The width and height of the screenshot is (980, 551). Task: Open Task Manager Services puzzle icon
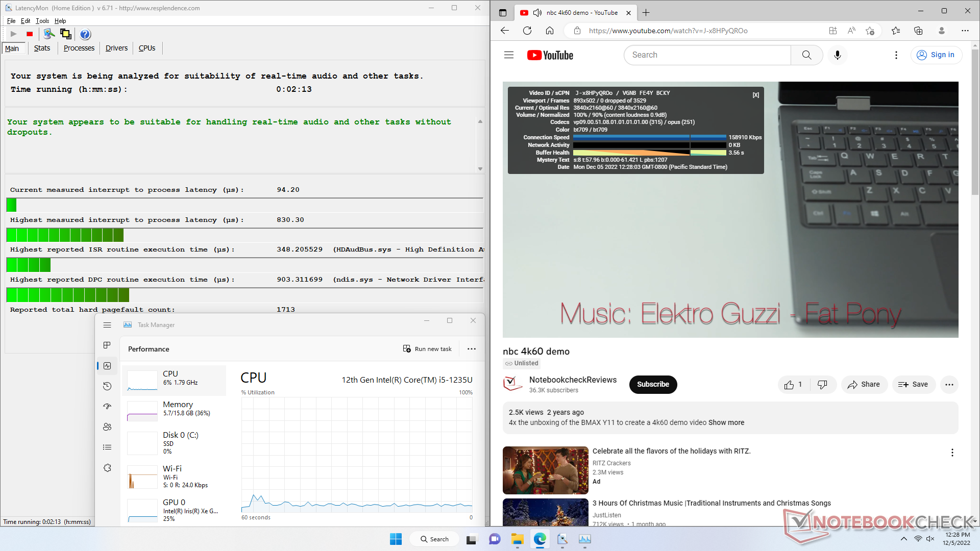point(107,468)
